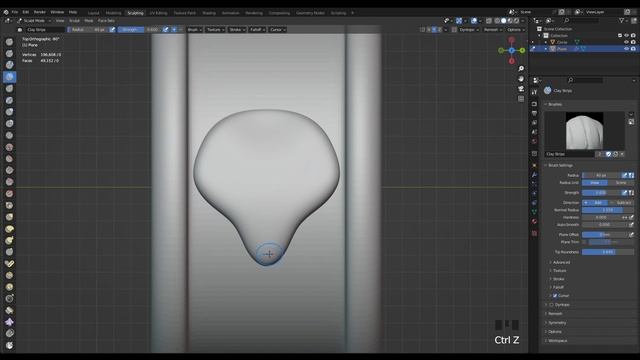Open the File menu
This screenshot has width=640, height=360.
pos(15,12)
